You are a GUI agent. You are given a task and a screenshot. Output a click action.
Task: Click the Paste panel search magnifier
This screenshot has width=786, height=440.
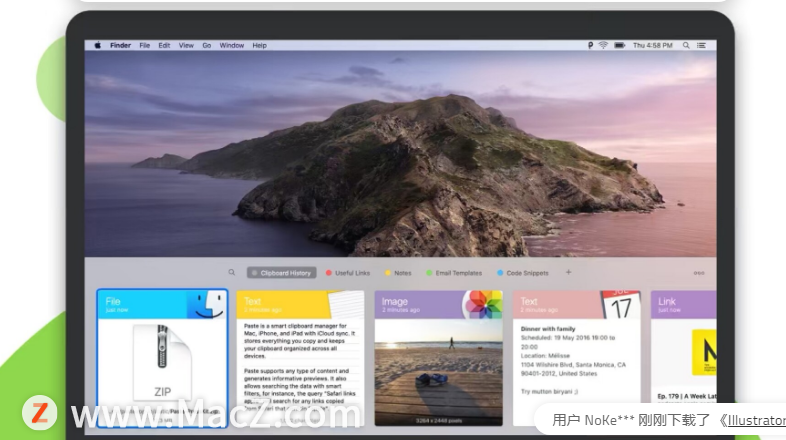point(232,272)
